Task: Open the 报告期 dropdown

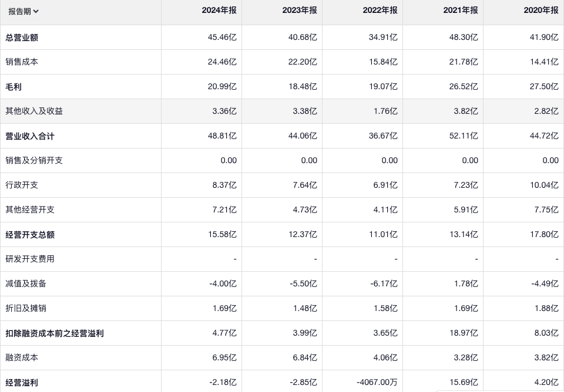Action: pyautogui.click(x=23, y=11)
